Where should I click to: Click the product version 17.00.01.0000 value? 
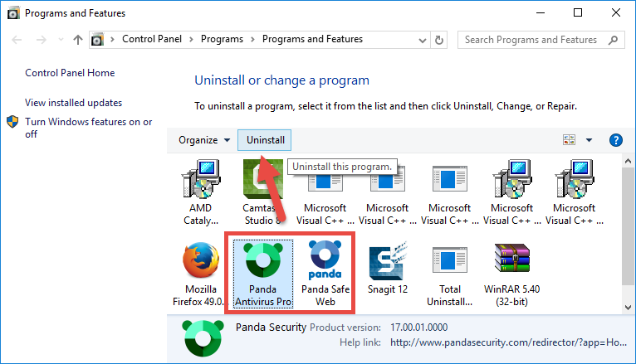[419, 328]
